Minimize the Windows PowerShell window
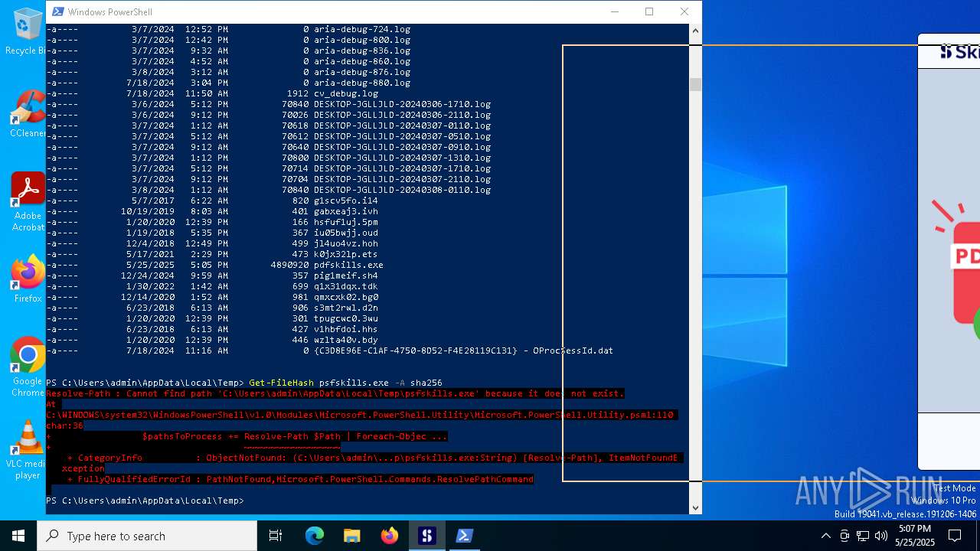This screenshot has width=980, height=551. point(615,11)
